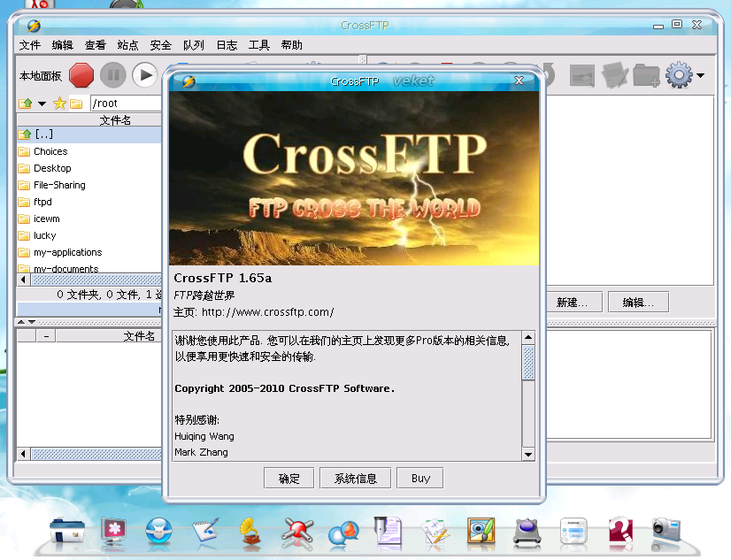
Task: Open the fountain pen document dock icon
Action: coord(388,530)
